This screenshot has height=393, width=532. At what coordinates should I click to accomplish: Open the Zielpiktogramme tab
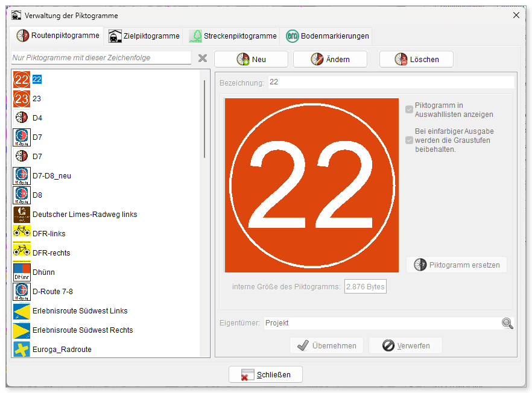[x=144, y=36]
